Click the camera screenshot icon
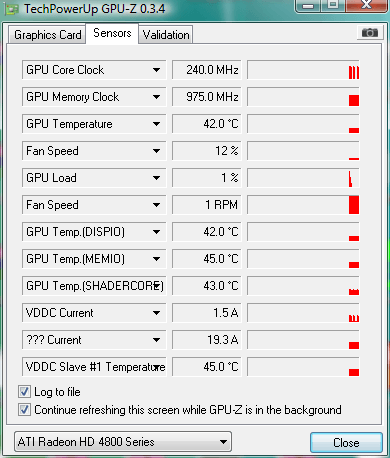Screen dimensions: 390x458 tap(369, 33)
